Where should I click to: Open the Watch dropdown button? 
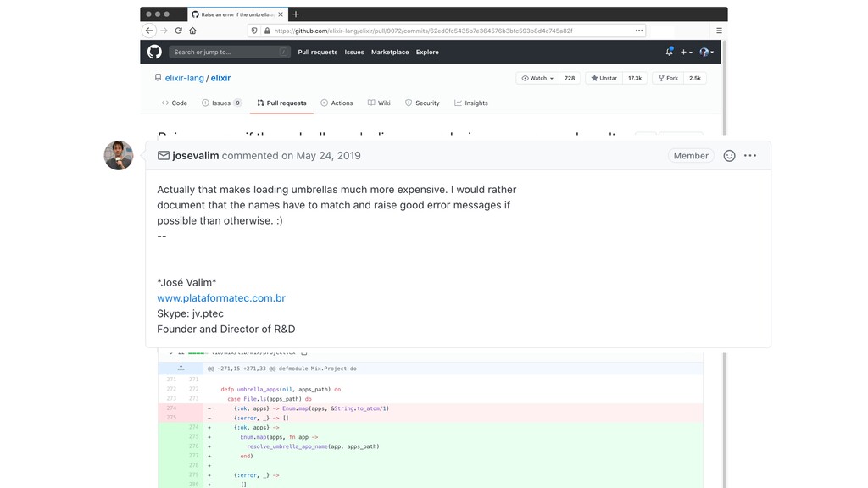537,78
